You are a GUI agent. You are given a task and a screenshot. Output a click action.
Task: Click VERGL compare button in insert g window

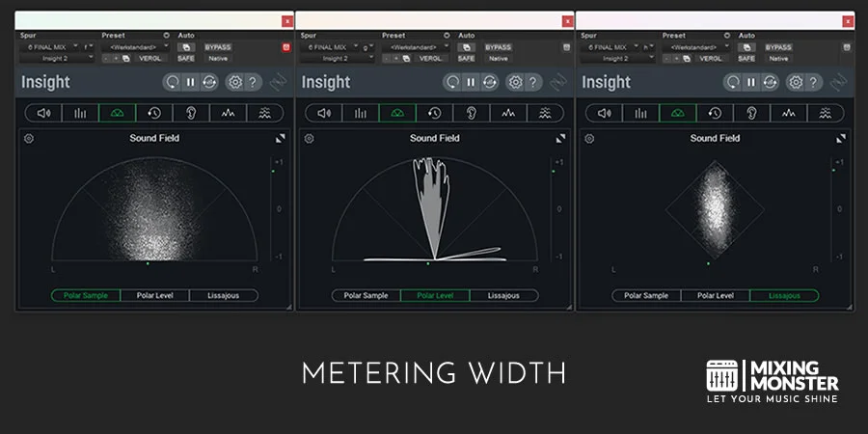click(430, 58)
